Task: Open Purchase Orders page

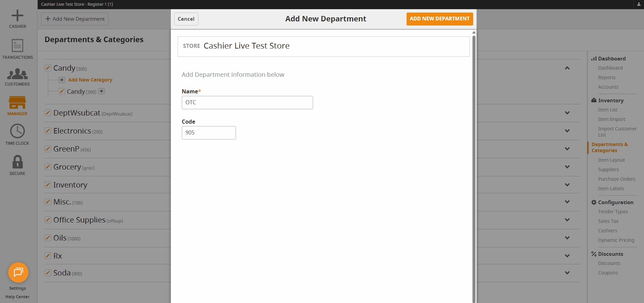Action: click(x=616, y=179)
